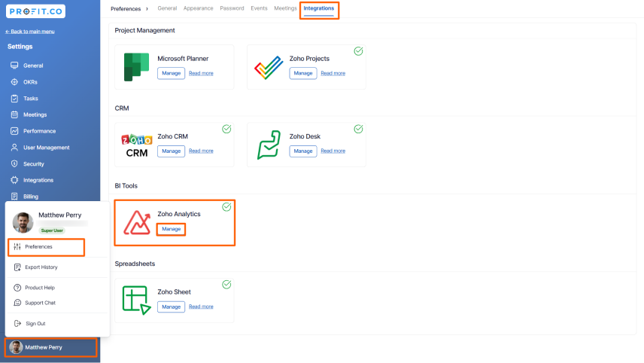This screenshot has height=363, width=644.
Task: Switch to Meetings preferences tab
Action: pyautogui.click(x=285, y=8)
